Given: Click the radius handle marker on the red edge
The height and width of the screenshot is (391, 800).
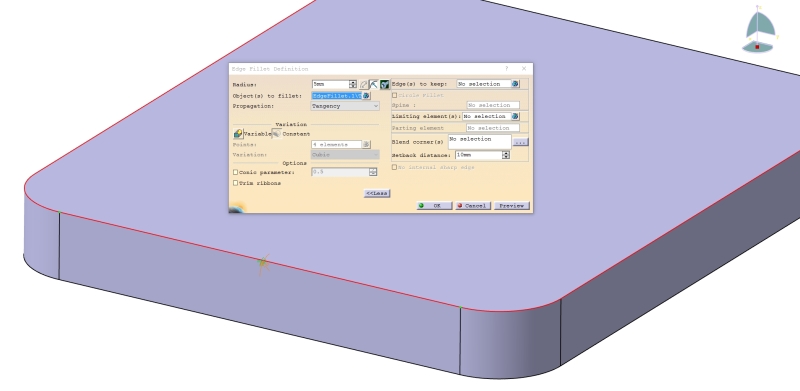Looking at the screenshot, I should pyautogui.click(x=263, y=263).
